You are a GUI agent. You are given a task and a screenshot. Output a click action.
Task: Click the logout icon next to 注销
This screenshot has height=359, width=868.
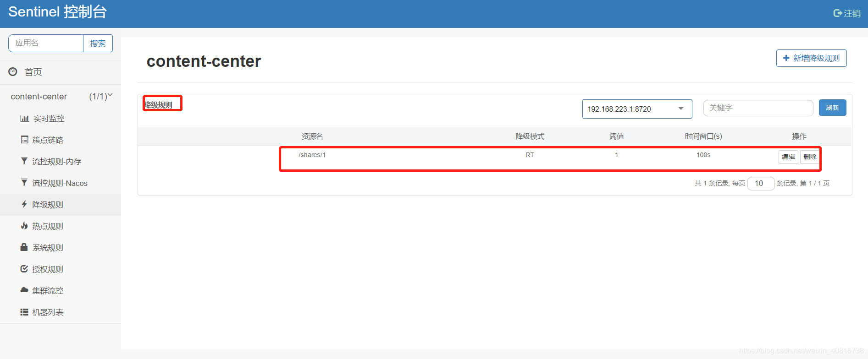tap(837, 13)
